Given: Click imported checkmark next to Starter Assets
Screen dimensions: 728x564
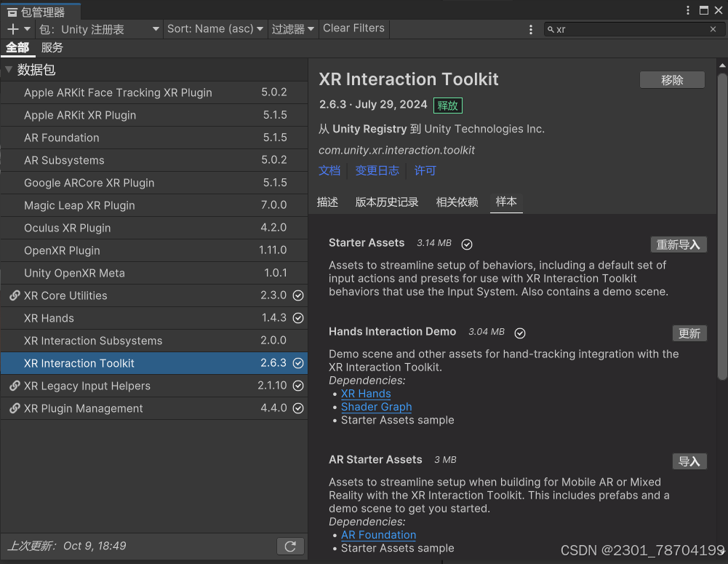Looking at the screenshot, I should [x=467, y=245].
